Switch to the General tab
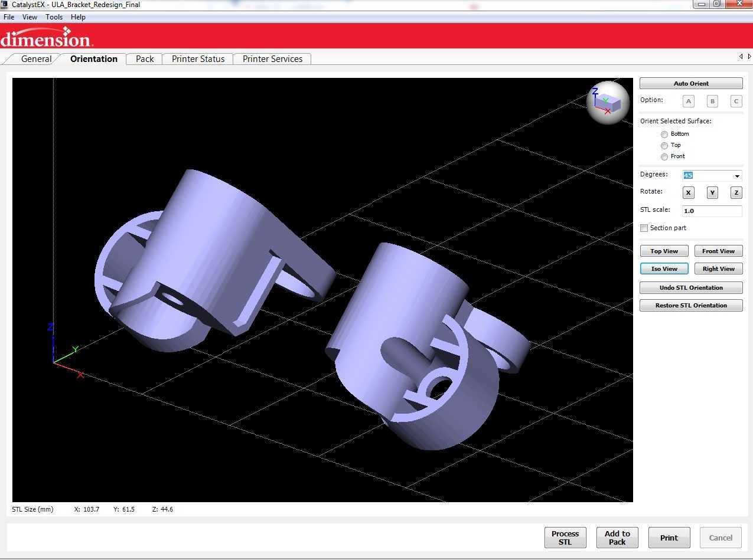Viewport: 753px width, 560px height. pos(36,59)
